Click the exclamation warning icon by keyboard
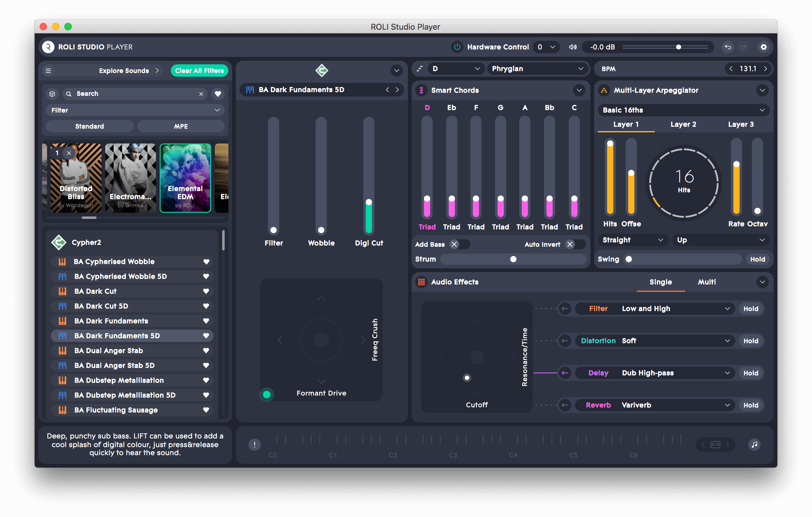 255,445
